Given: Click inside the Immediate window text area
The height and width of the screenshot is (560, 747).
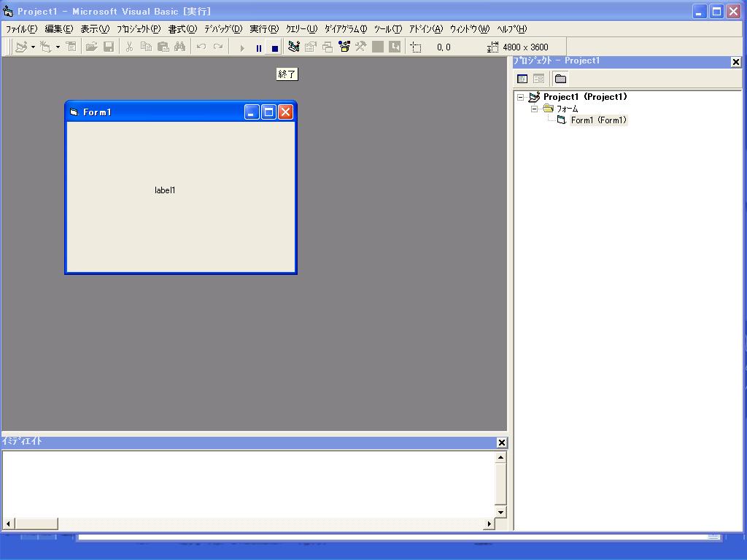Looking at the screenshot, I should [248, 484].
